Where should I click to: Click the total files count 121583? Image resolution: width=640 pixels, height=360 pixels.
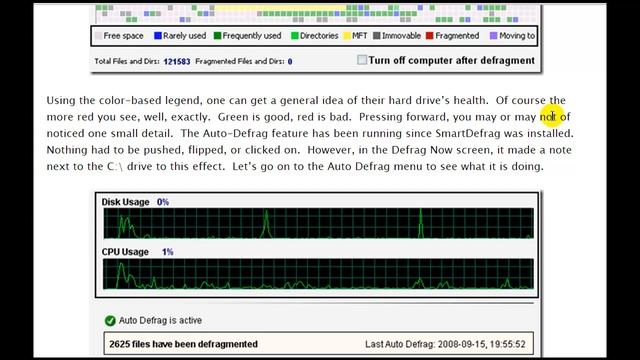[x=177, y=62]
